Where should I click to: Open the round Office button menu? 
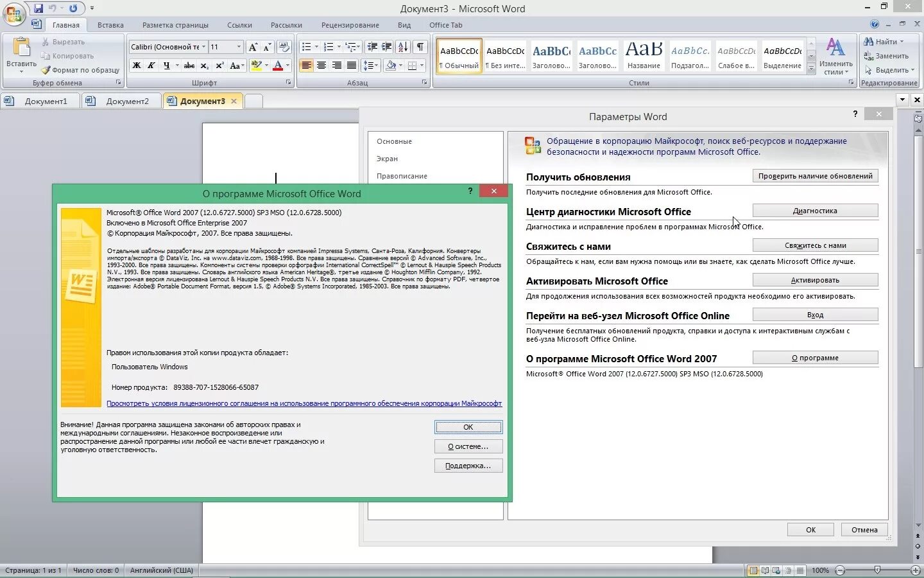click(13, 13)
